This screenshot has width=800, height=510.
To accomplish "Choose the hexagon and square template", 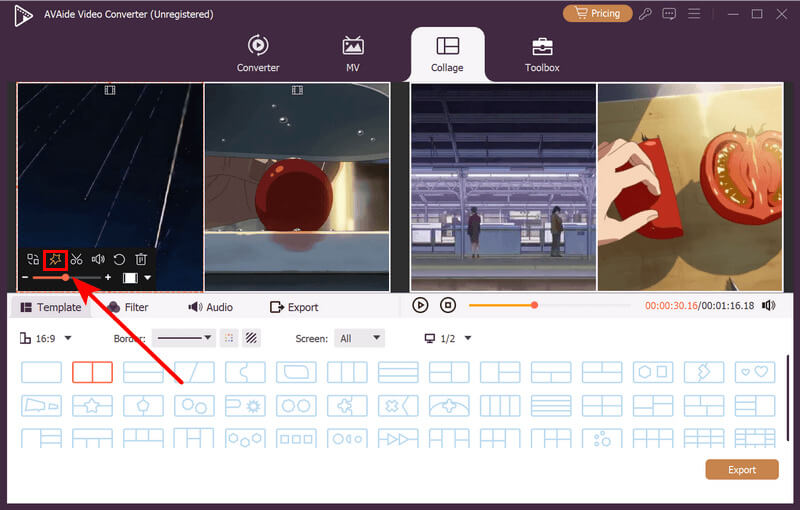I will click(653, 372).
